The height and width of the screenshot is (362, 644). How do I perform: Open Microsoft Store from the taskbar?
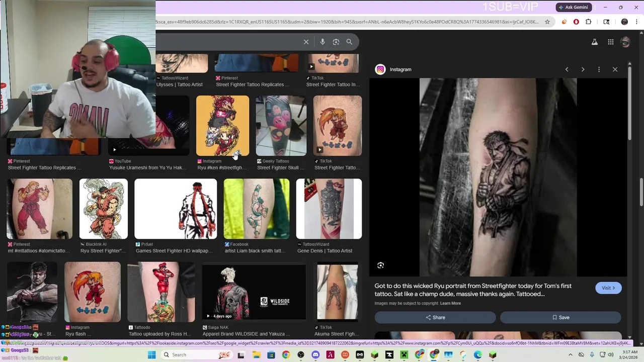[272, 355]
